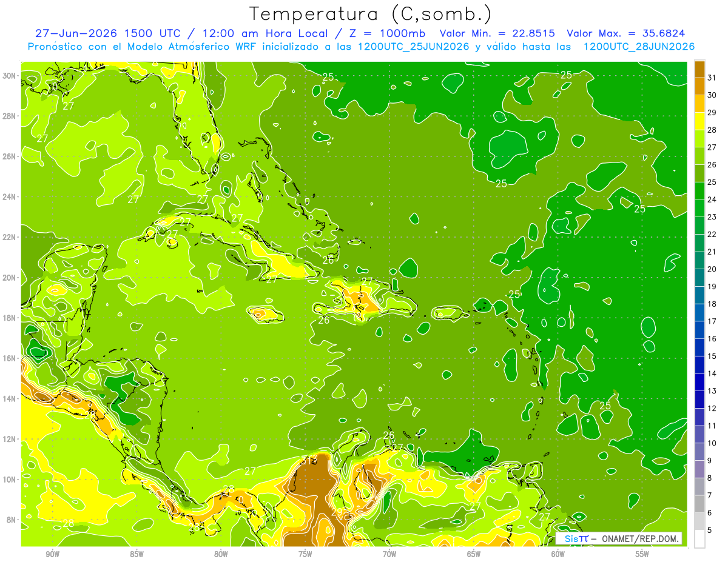
Task: Click the white swatch below 5 on color scale
Action: coord(699,539)
